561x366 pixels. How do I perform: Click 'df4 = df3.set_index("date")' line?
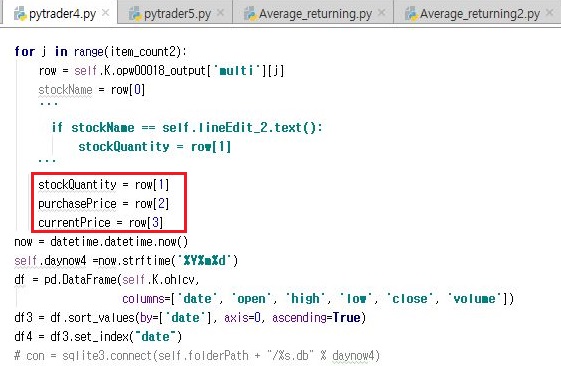(x=98, y=337)
